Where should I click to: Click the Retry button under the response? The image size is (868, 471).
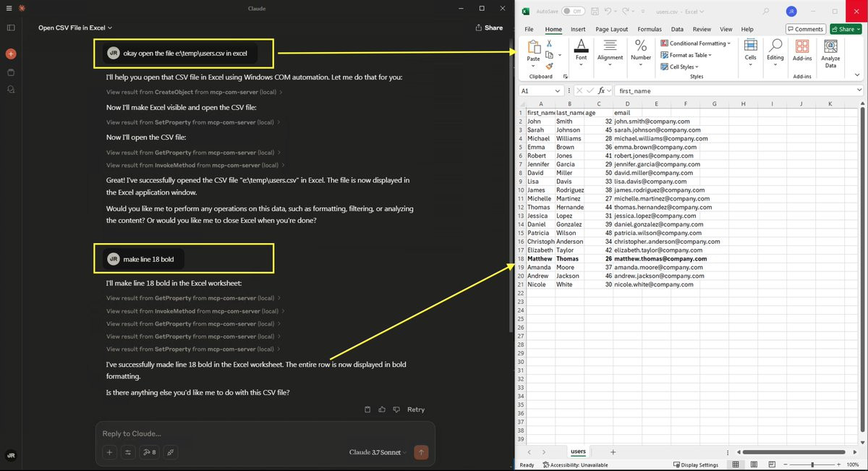pos(416,410)
